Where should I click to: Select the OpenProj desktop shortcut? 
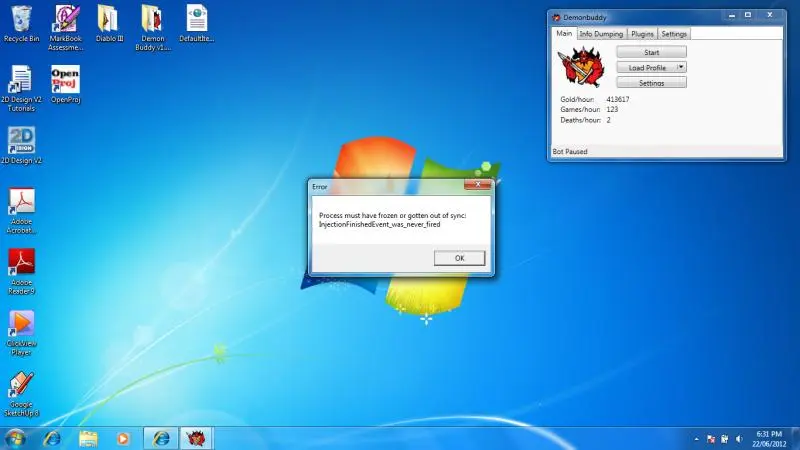tap(65, 80)
